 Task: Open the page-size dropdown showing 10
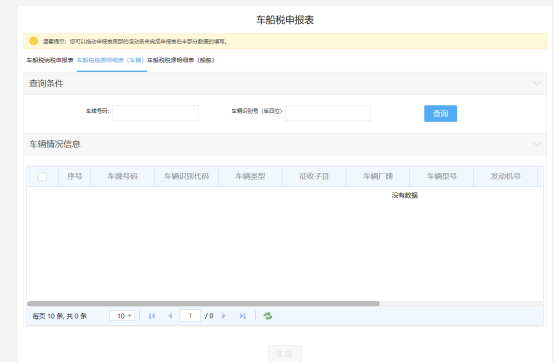coord(122,316)
